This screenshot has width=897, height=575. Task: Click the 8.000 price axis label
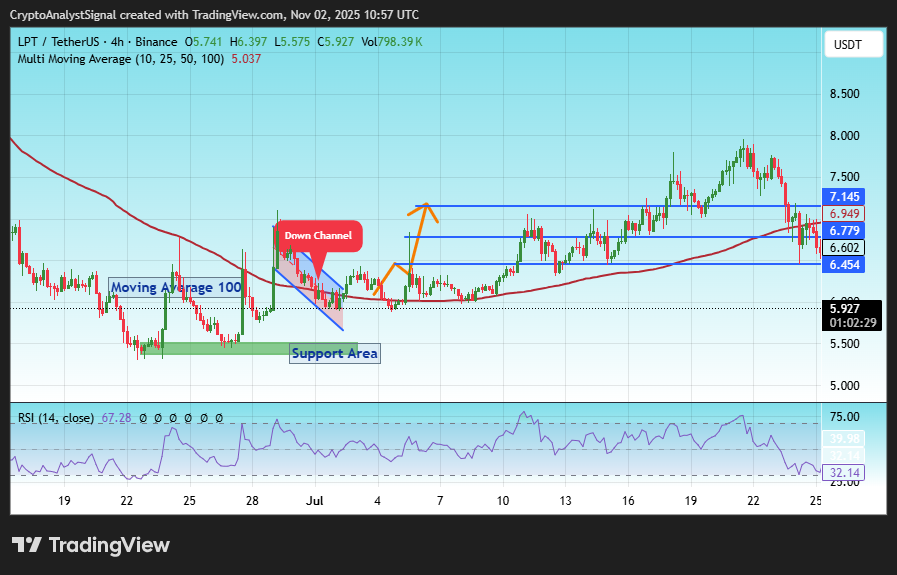845,136
